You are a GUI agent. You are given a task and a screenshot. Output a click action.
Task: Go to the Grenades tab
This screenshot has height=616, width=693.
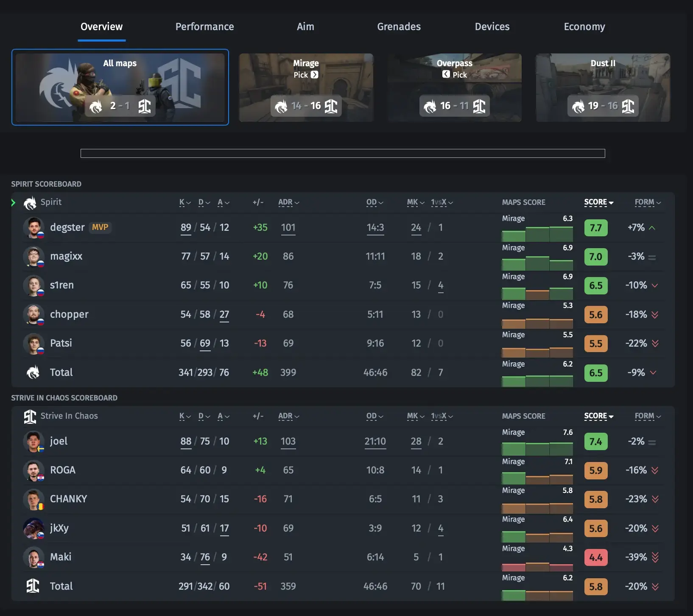click(x=399, y=27)
